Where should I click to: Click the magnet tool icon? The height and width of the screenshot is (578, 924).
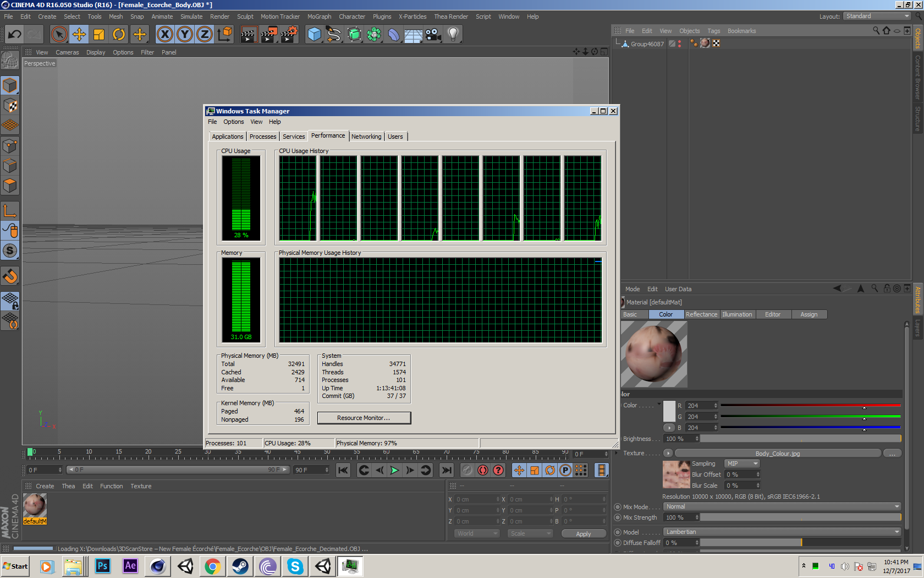(x=10, y=276)
